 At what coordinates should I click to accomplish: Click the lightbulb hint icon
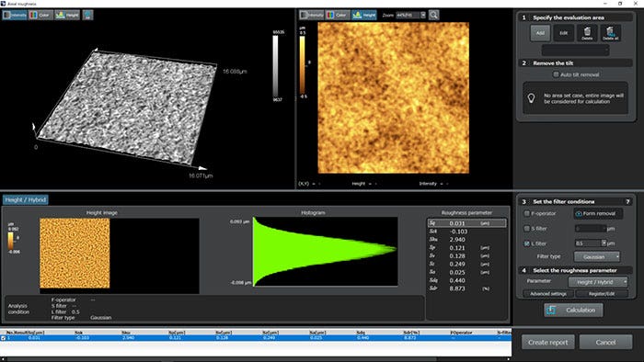[532, 98]
